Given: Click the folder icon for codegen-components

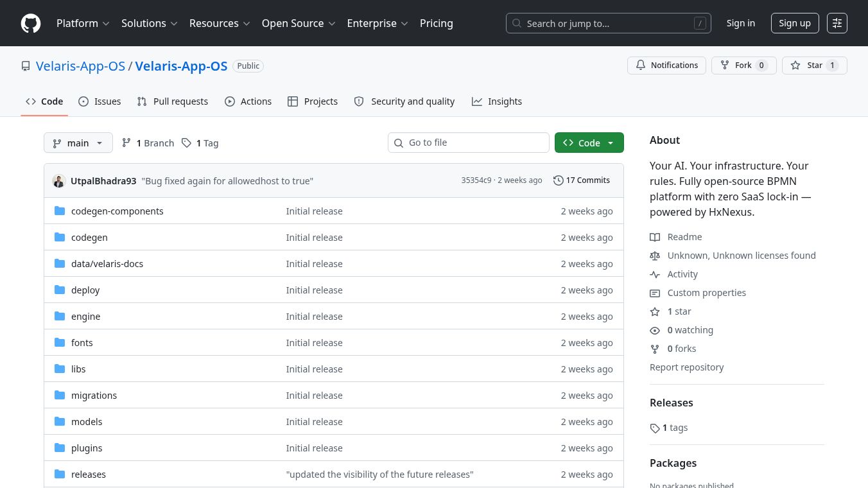Looking at the screenshot, I should pos(60,211).
